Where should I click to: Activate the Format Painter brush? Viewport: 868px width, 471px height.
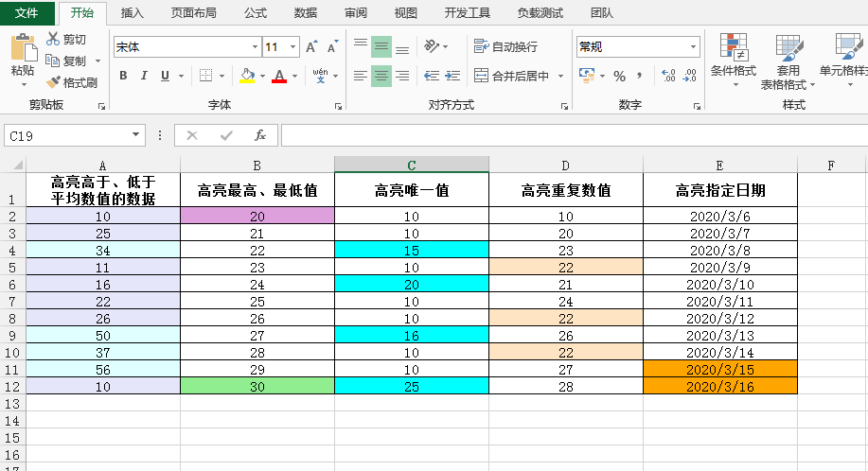point(53,82)
